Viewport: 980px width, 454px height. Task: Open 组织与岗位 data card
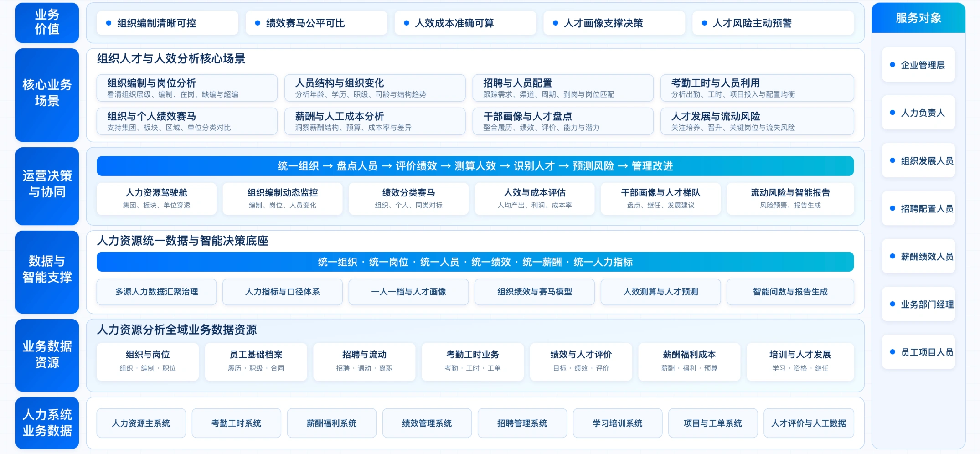pyautogui.click(x=148, y=362)
